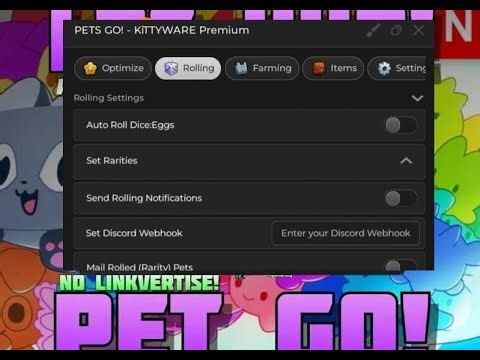Click the restore window icon in title bar
This screenshot has height=360, width=480.
396,31
